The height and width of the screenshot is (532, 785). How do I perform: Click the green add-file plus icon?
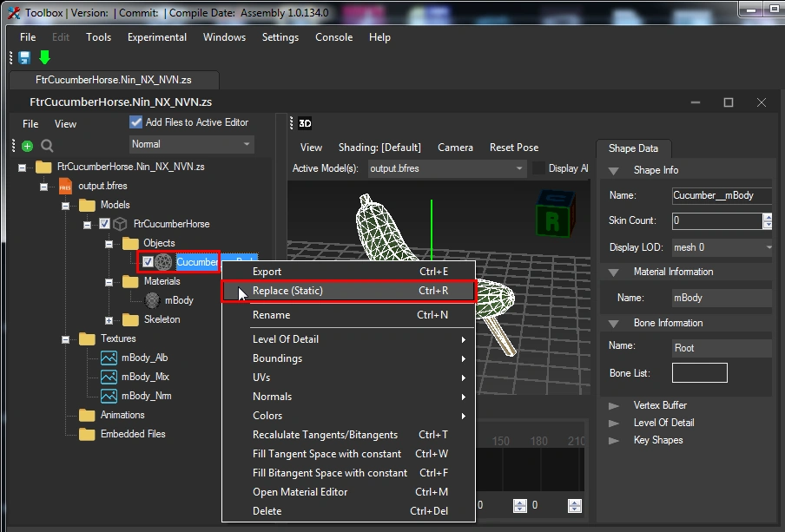tap(28, 146)
